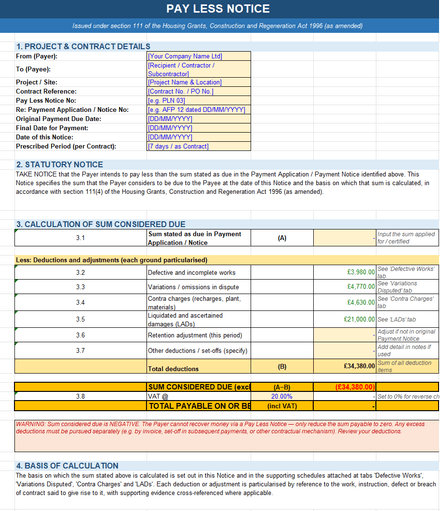Screen dimensions: 440x511
Task: Select the VAT 20.00% rate cell
Action: tap(282, 396)
